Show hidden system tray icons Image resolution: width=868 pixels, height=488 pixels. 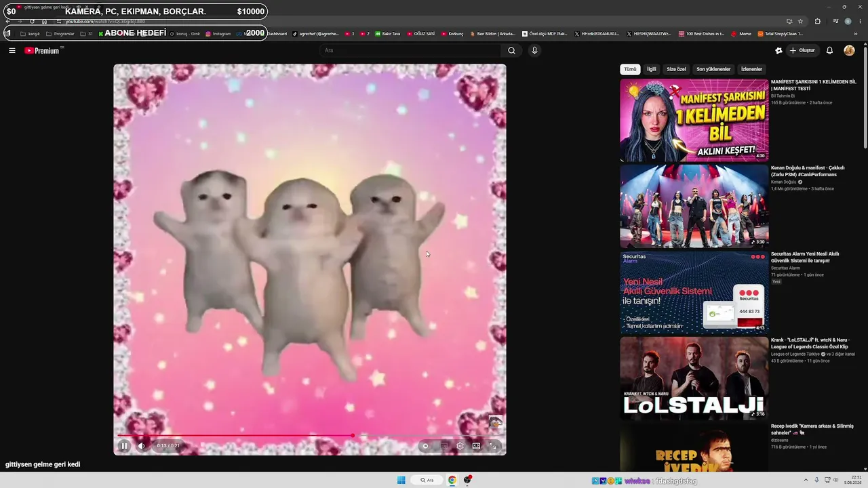806,480
